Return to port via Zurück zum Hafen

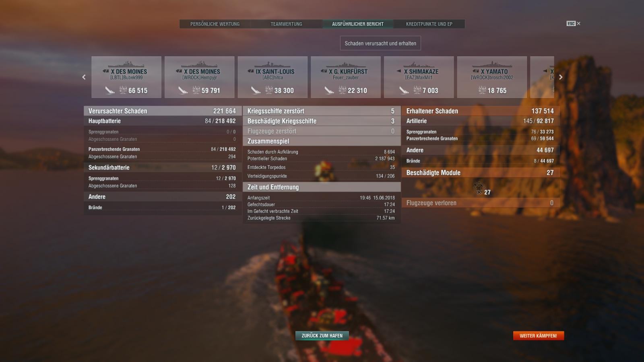point(322,335)
